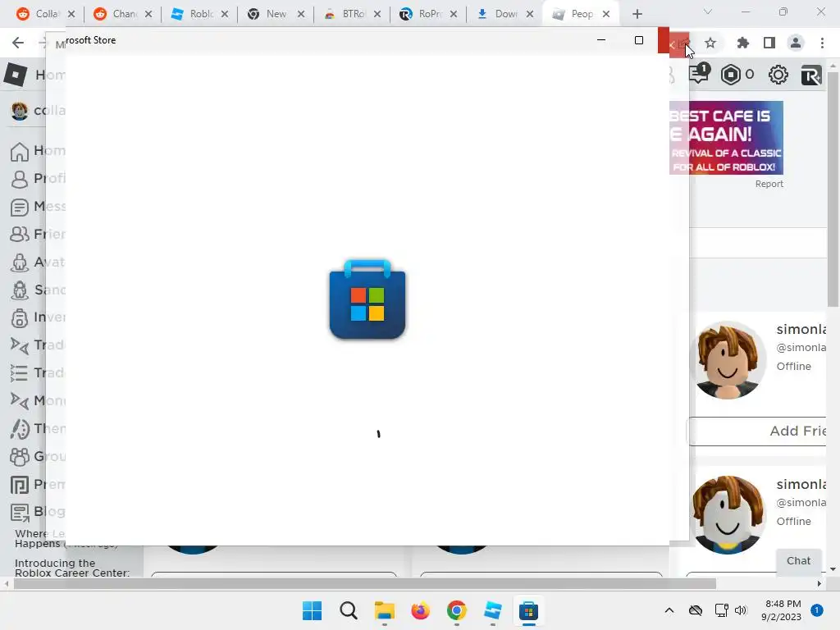Close the Peop tab
Viewport: 840px width, 630px height.
coord(606,14)
